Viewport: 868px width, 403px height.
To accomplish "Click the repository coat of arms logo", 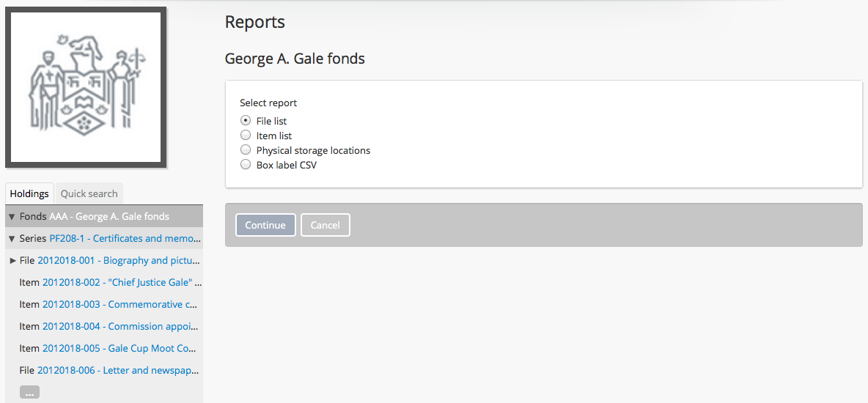I will click(x=86, y=87).
